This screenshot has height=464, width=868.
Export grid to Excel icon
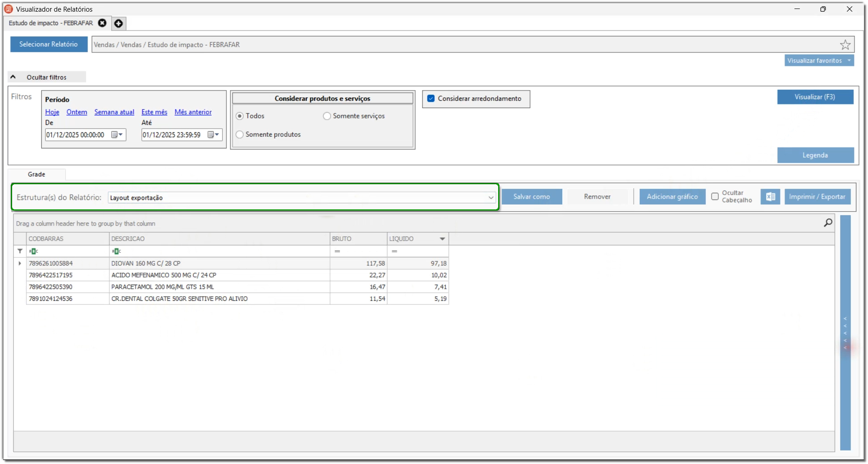pyautogui.click(x=770, y=196)
